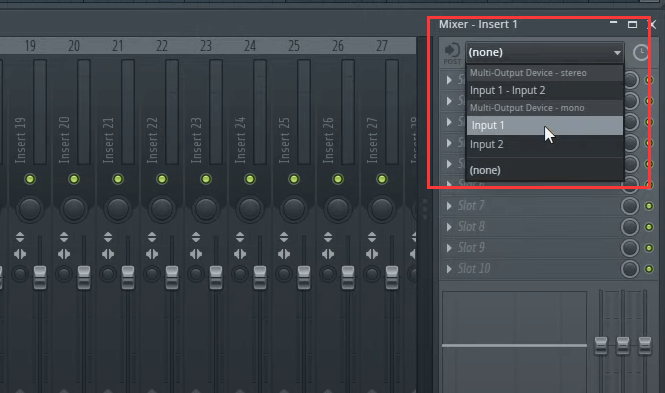Click the POST recording icon beside input selector
The width and height of the screenshot is (665, 393).
tap(452, 53)
